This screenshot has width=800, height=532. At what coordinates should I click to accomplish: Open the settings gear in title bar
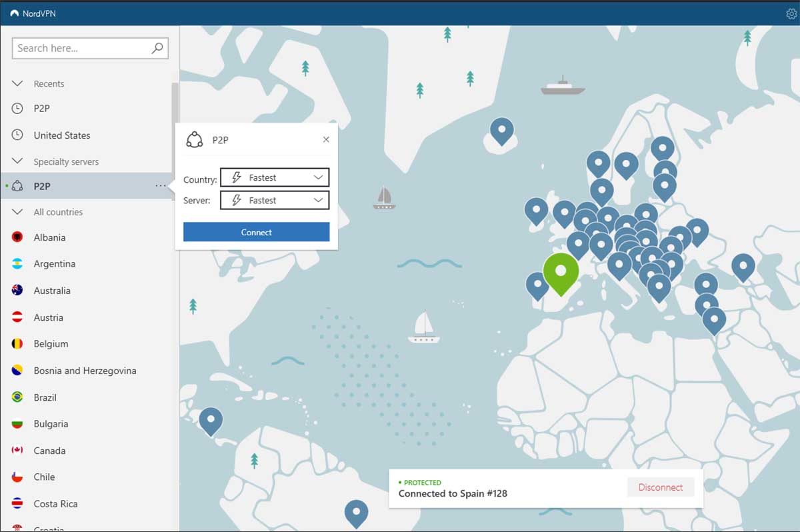792,13
